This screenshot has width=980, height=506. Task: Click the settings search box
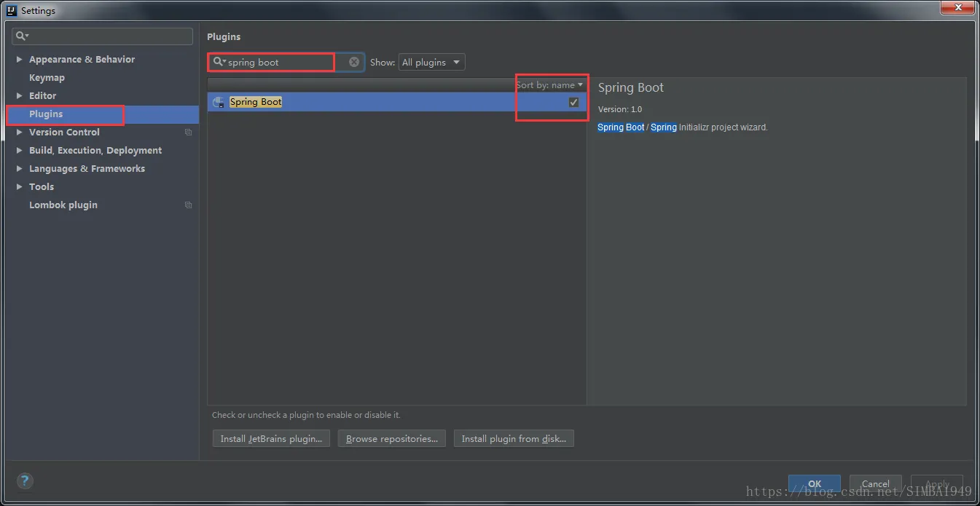point(103,36)
